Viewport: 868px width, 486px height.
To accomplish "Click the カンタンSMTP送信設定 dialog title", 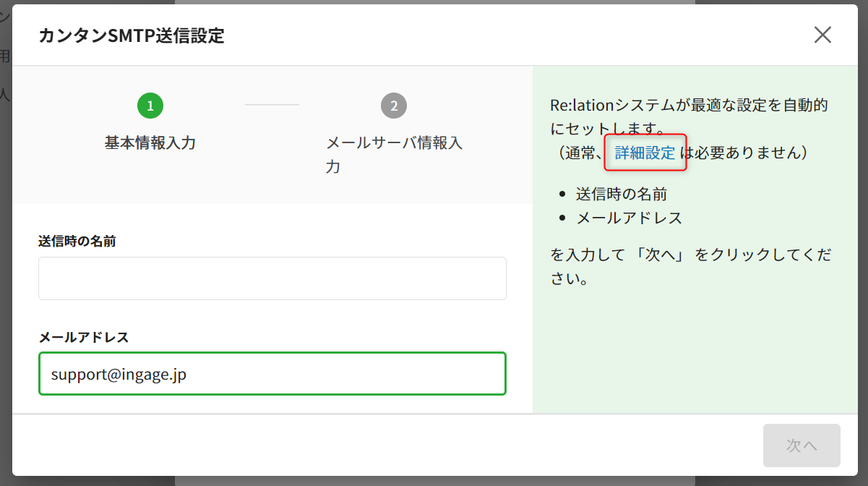I will 132,35.
